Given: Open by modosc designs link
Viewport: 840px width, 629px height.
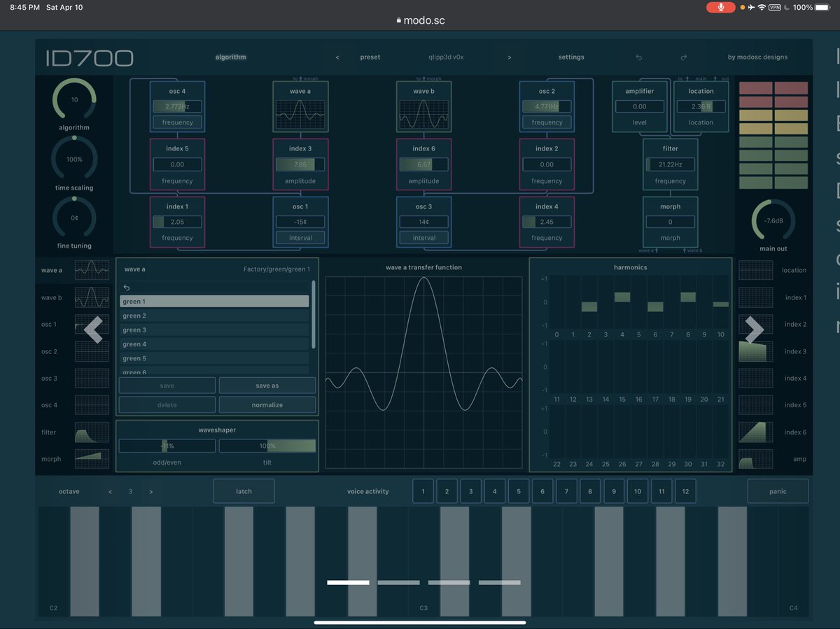Looking at the screenshot, I should (757, 57).
